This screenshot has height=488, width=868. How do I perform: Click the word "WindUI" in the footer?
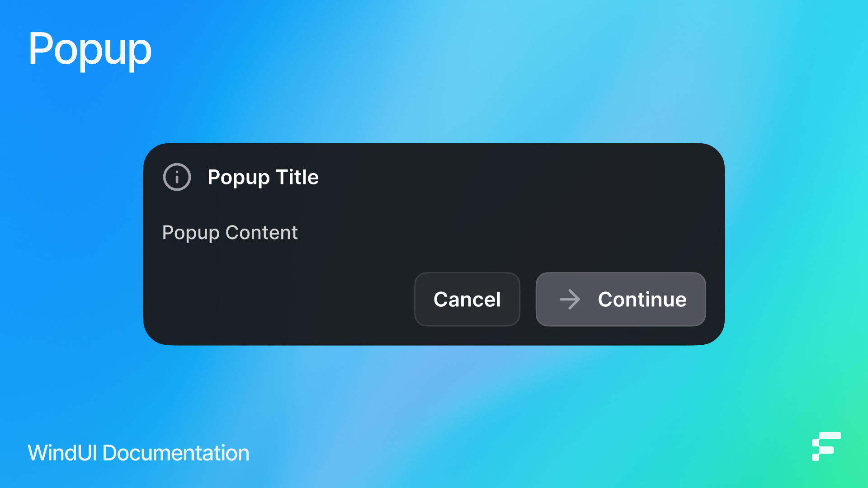click(62, 453)
